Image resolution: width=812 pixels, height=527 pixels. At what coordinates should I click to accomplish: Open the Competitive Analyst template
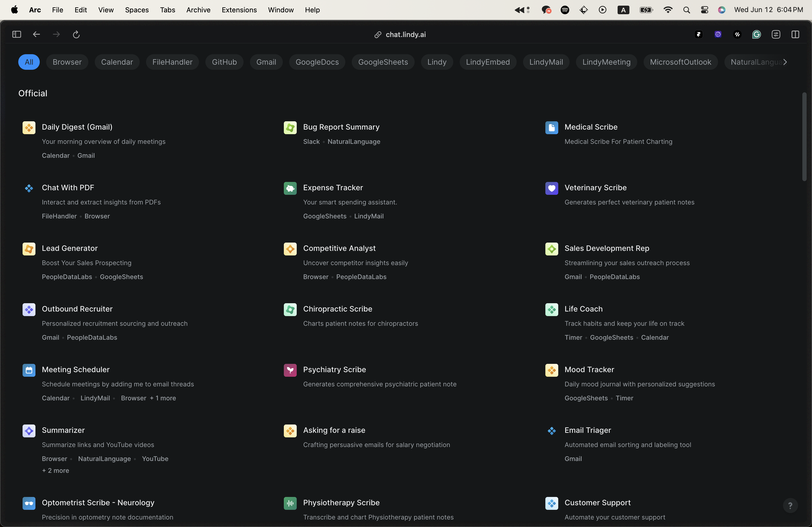click(x=339, y=248)
